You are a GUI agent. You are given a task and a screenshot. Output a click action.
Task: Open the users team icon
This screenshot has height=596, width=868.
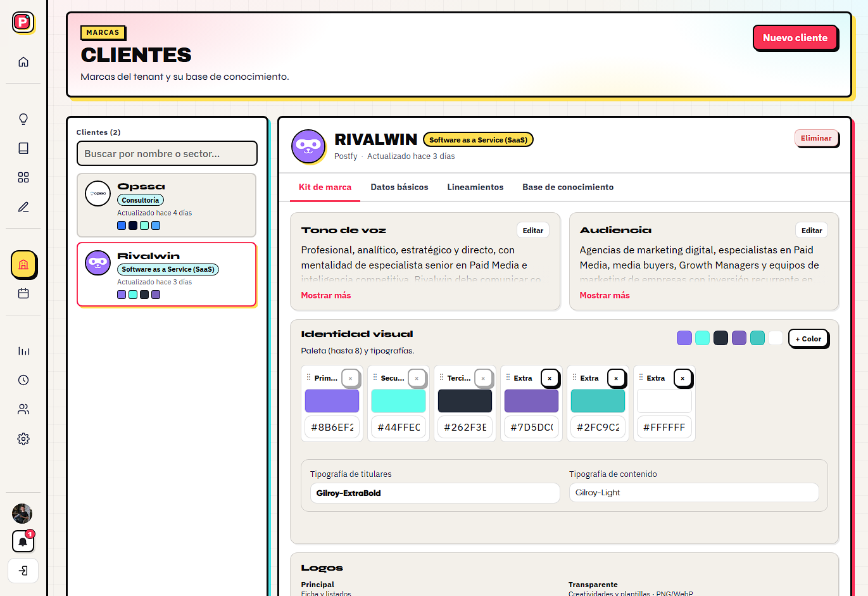click(x=23, y=409)
